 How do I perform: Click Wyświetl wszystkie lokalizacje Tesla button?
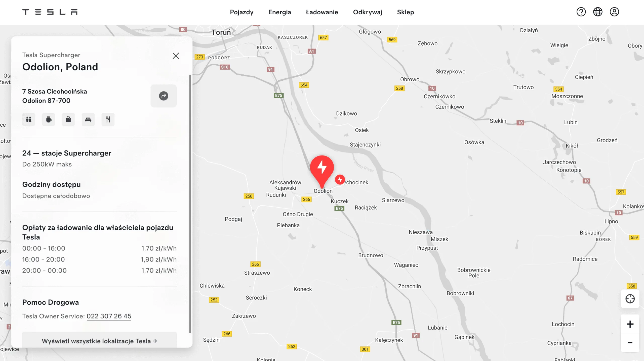(x=99, y=340)
